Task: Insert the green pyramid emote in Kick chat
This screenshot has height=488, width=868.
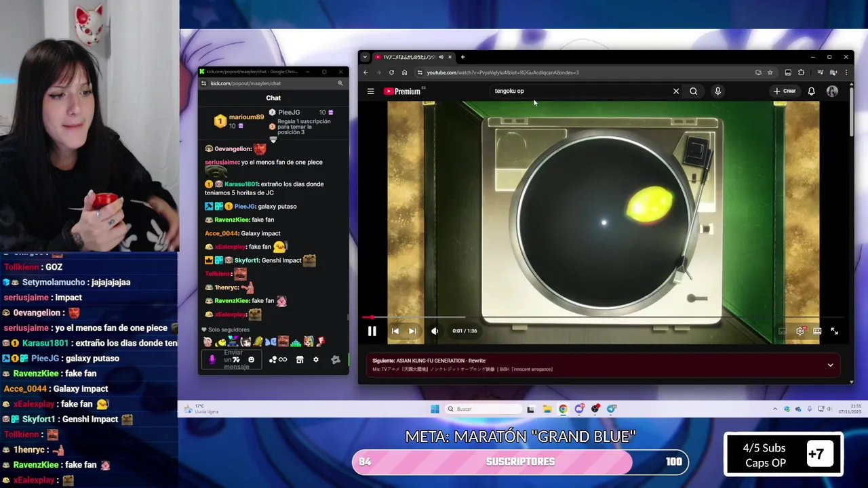Action: point(296,342)
